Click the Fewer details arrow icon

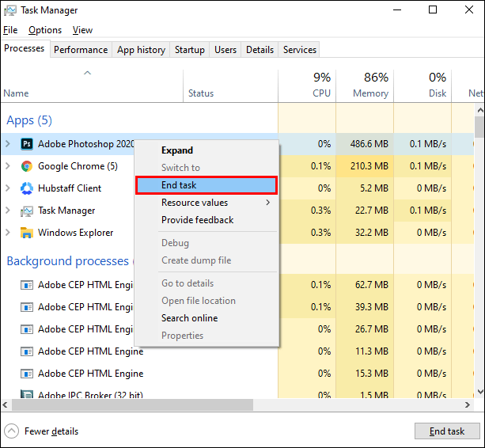pyautogui.click(x=12, y=431)
